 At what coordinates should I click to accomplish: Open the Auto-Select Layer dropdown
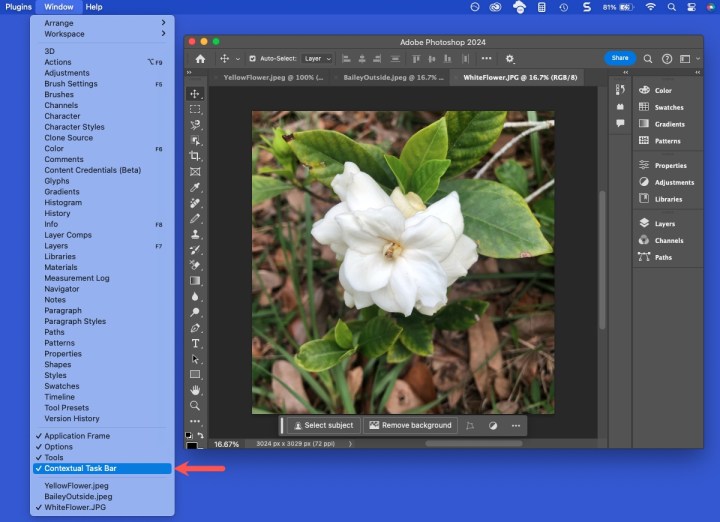pyautogui.click(x=317, y=59)
